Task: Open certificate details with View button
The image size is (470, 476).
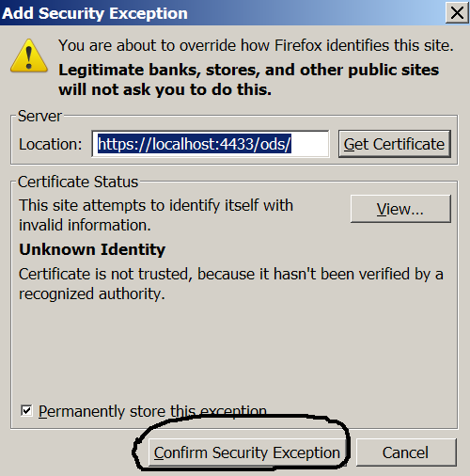Action: (400, 209)
